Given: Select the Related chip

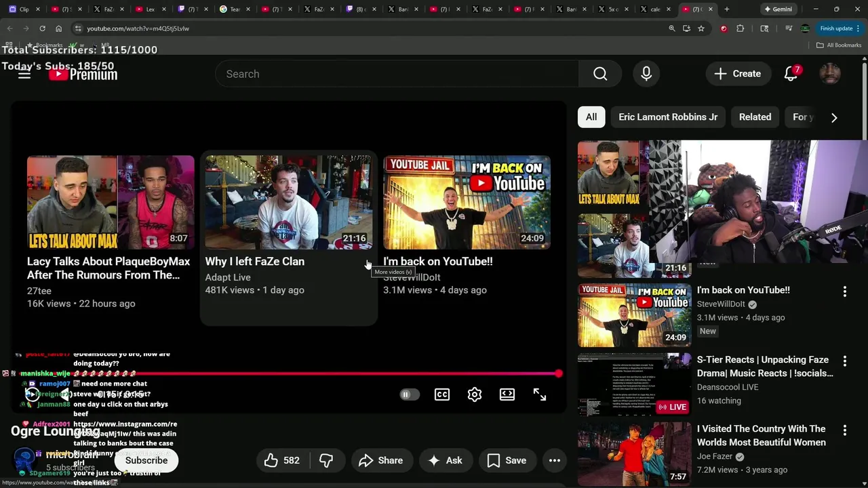Looking at the screenshot, I should click(755, 117).
